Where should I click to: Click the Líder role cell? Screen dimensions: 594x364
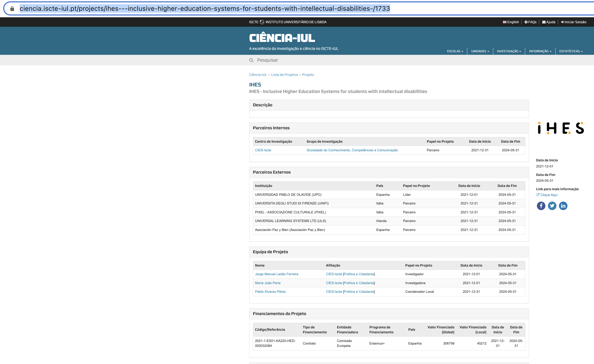coord(407,195)
